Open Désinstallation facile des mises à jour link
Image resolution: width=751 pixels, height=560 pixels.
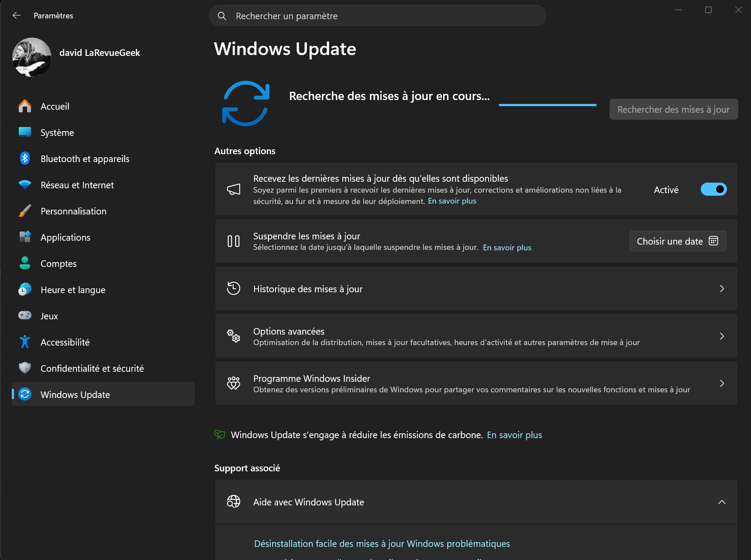[382, 544]
